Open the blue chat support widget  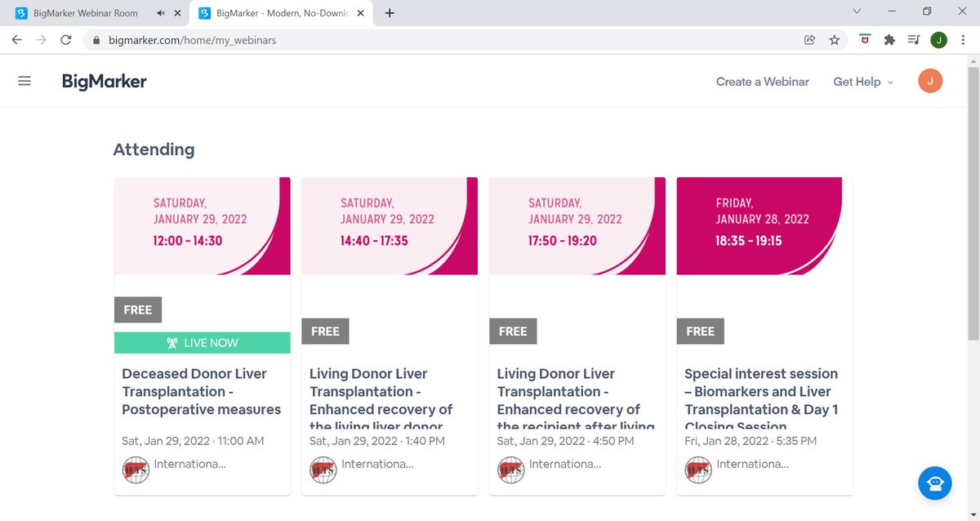tap(934, 483)
